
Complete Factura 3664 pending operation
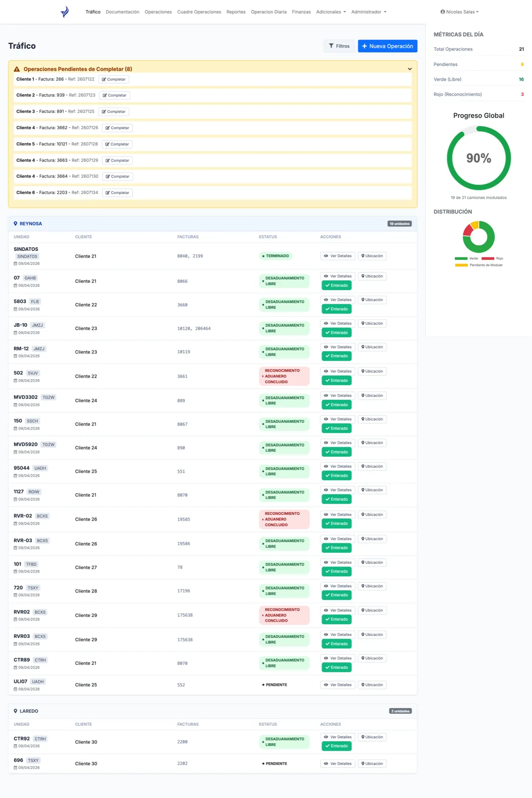pos(118,177)
